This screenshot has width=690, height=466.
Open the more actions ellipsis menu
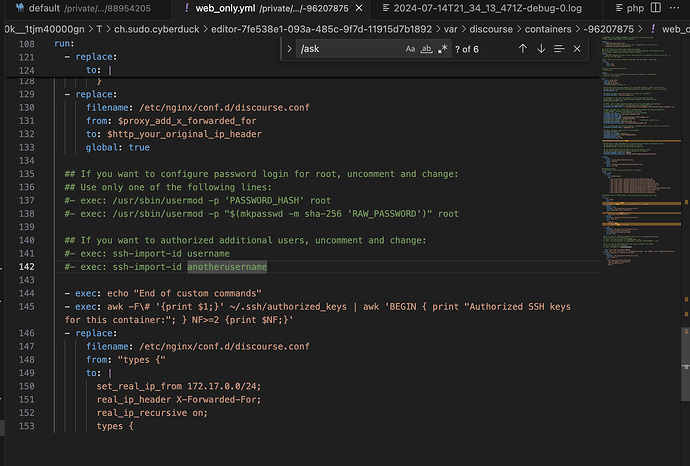[x=674, y=8]
